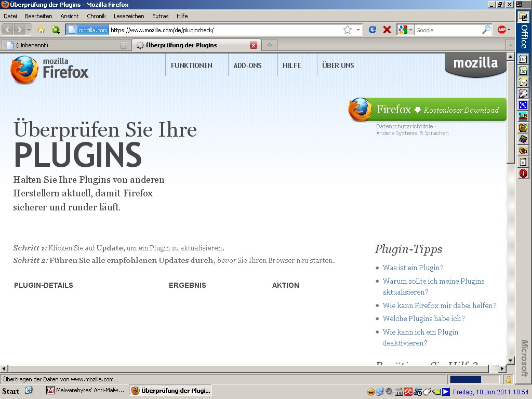The height and width of the screenshot is (399, 532).
Task: Close the Überprüfung der Plugins tab
Action: (x=254, y=45)
